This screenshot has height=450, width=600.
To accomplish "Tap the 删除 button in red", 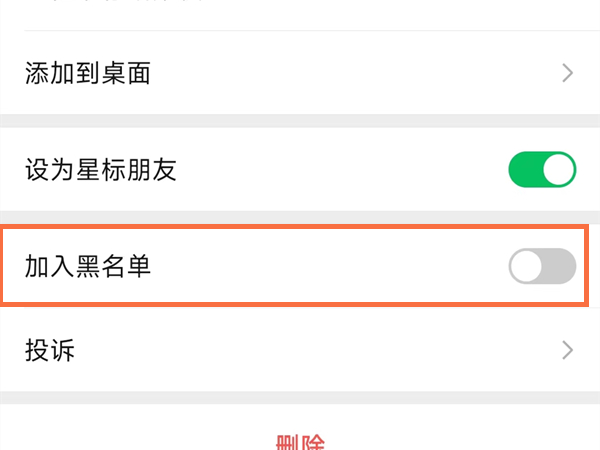I will point(299,442).
